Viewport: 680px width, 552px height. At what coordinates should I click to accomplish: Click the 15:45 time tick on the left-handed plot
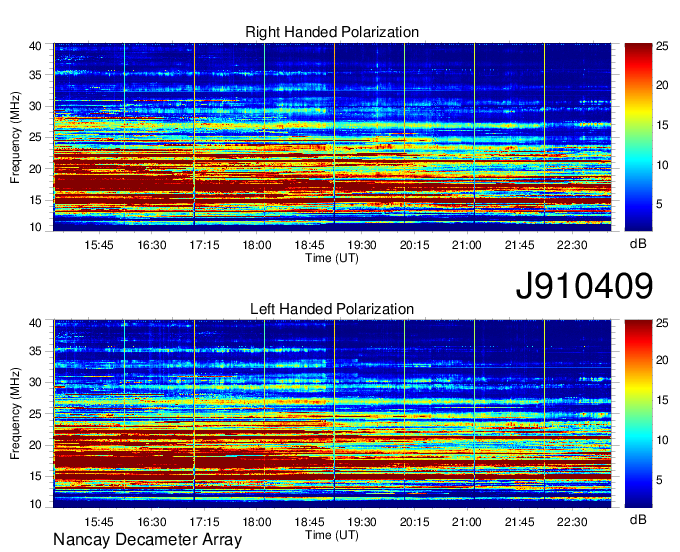(99, 522)
